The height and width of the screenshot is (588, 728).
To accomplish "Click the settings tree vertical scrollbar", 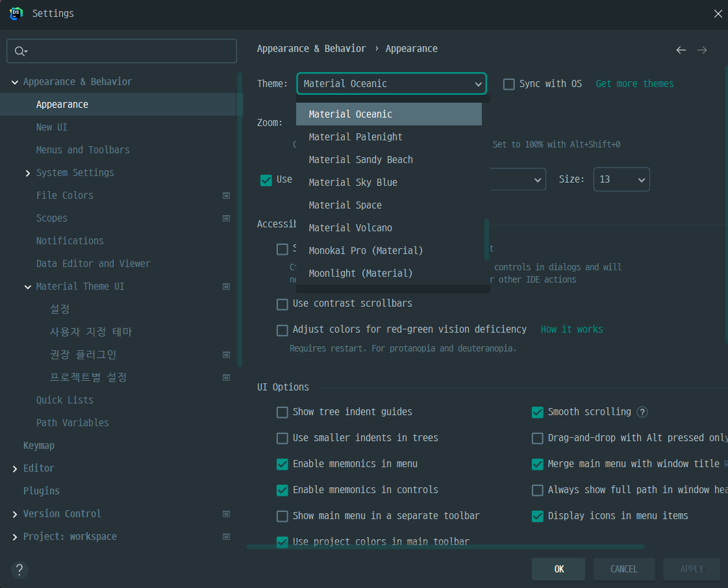I will click(x=240, y=219).
